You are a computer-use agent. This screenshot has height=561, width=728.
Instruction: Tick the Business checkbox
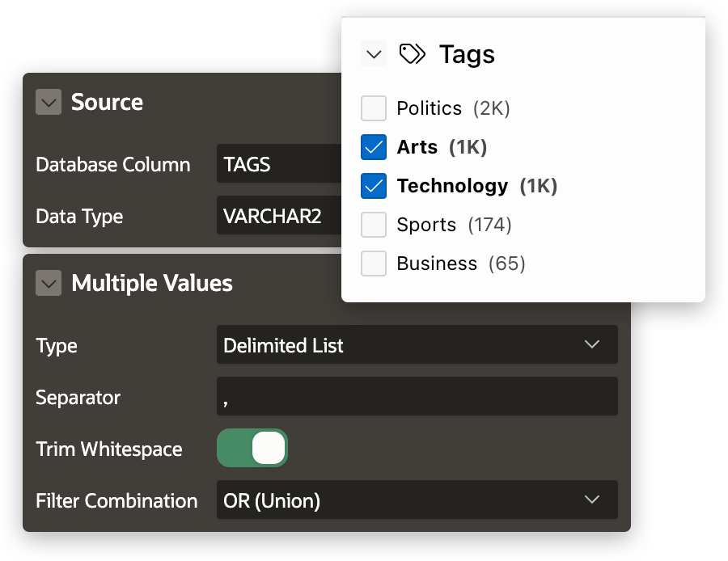point(374,264)
